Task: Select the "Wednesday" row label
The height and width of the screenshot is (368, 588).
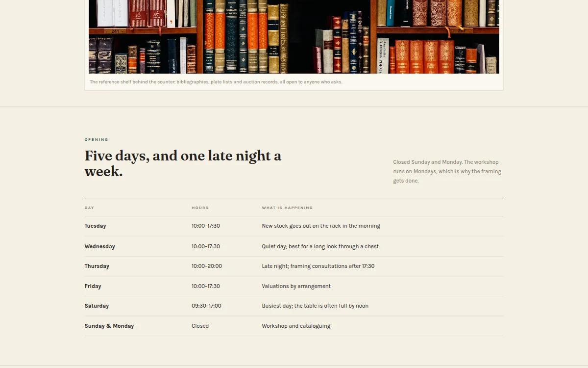Action: click(99, 247)
